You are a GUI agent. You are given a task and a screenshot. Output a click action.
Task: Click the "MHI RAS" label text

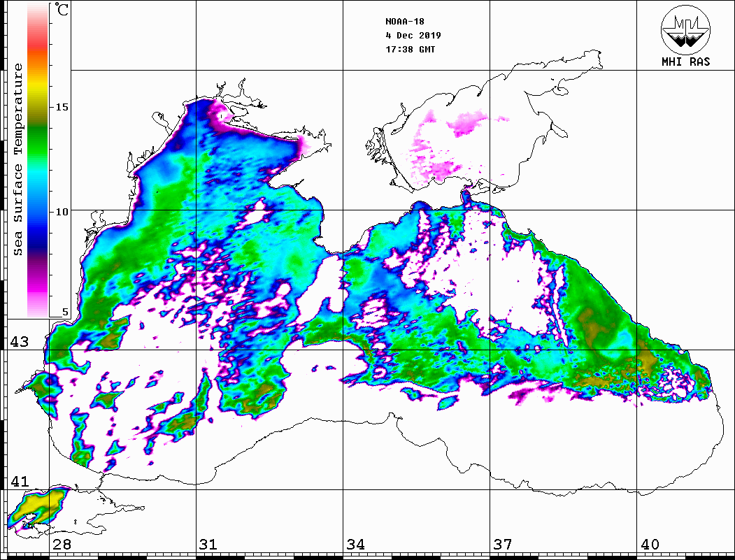685,62
